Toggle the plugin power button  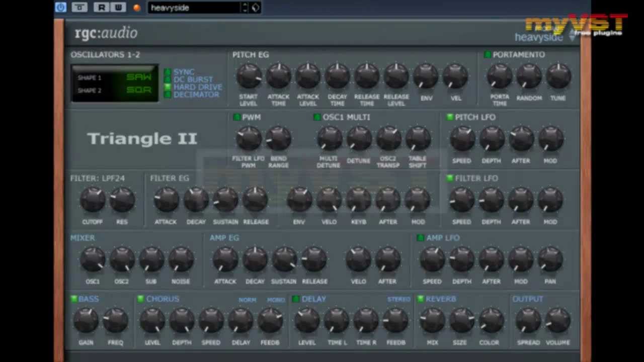[61, 7]
